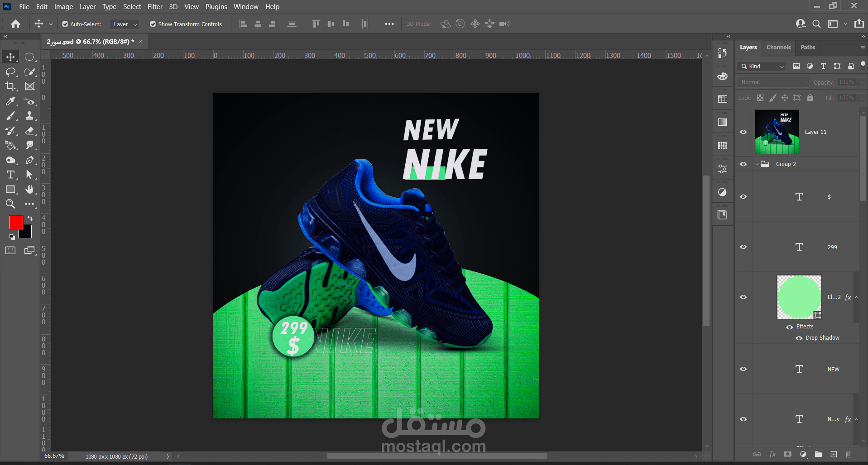Viewport: 868px width, 465px height.
Task: Hide the $ text layer
Action: [743, 197]
